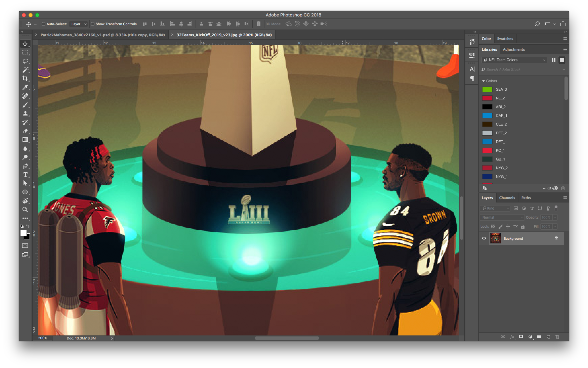Hide the Background layer with eye icon
This screenshot has height=368, width=588.
(x=484, y=238)
